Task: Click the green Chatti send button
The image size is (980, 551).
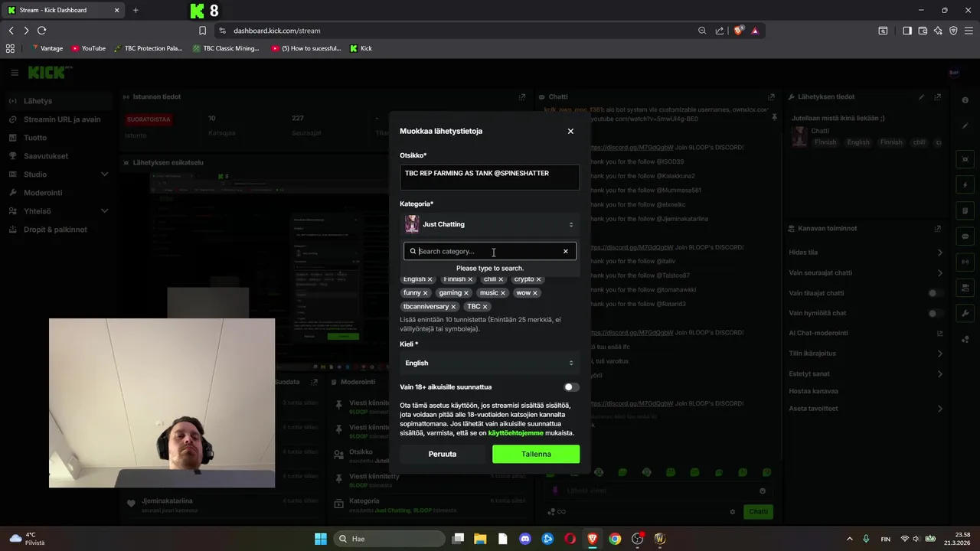Action: click(x=758, y=511)
